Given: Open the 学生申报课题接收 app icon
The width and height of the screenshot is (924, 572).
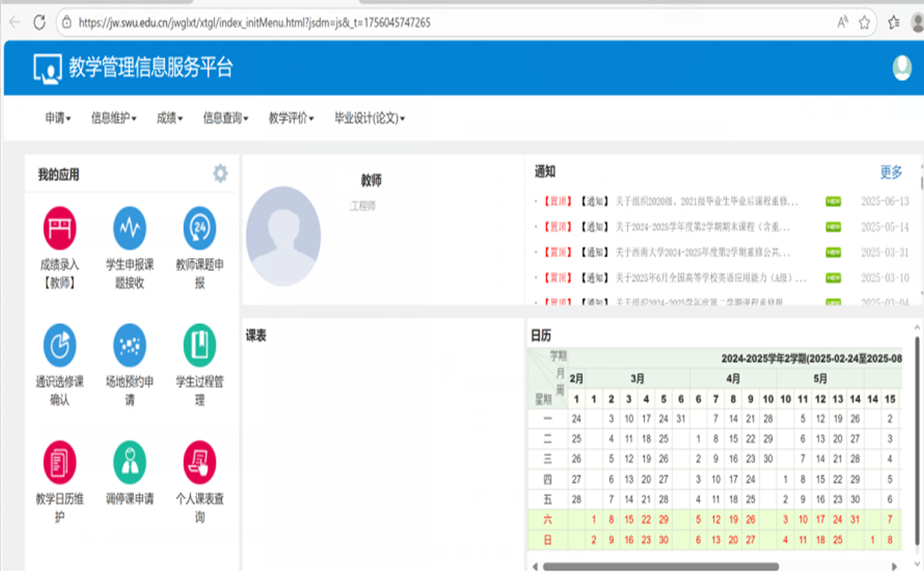Looking at the screenshot, I should (129, 228).
